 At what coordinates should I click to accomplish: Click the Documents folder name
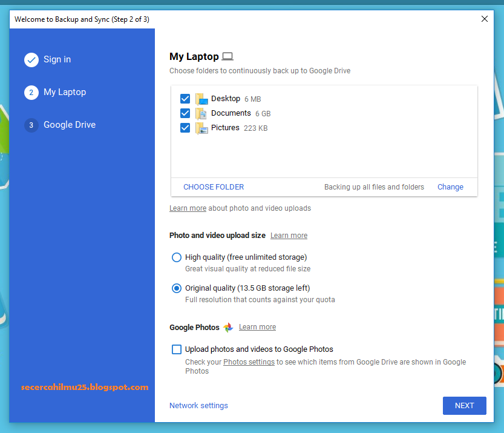(x=231, y=113)
